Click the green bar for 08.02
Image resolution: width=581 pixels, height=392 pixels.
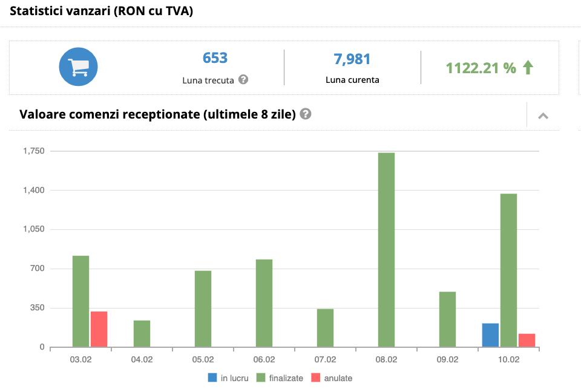tap(386, 249)
